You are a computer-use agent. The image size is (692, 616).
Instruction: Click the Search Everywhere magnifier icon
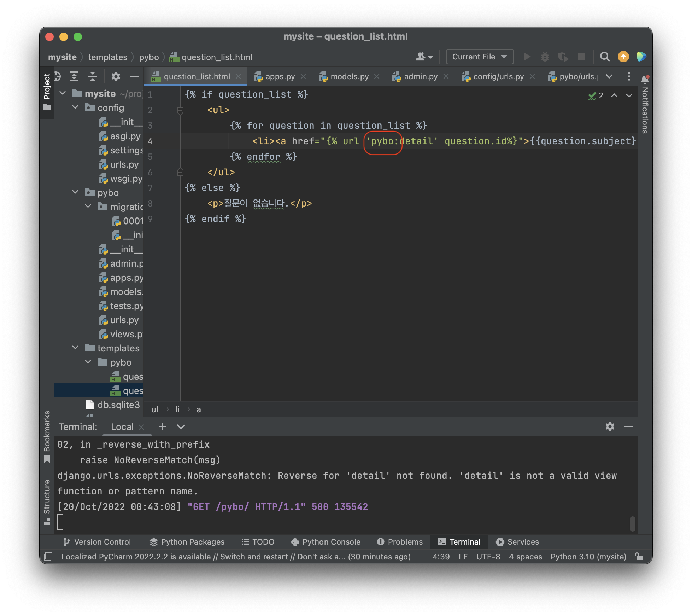(605, 57)
